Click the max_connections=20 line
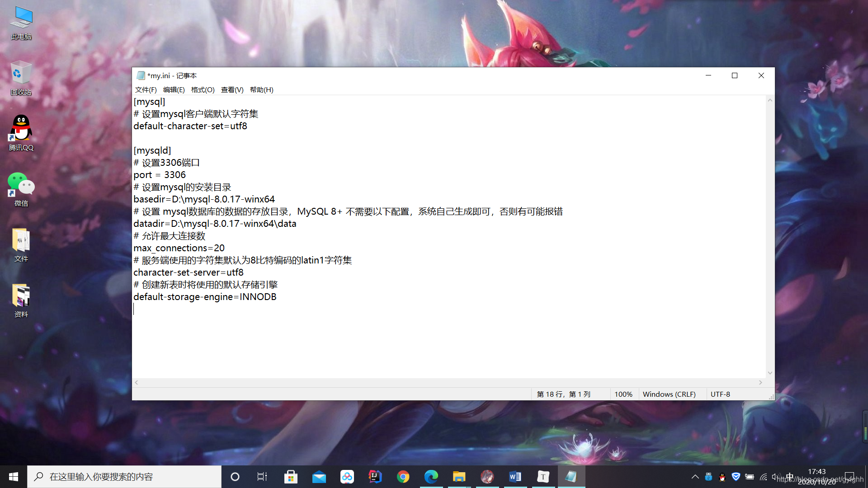The image size is (868, 488). 179,248
